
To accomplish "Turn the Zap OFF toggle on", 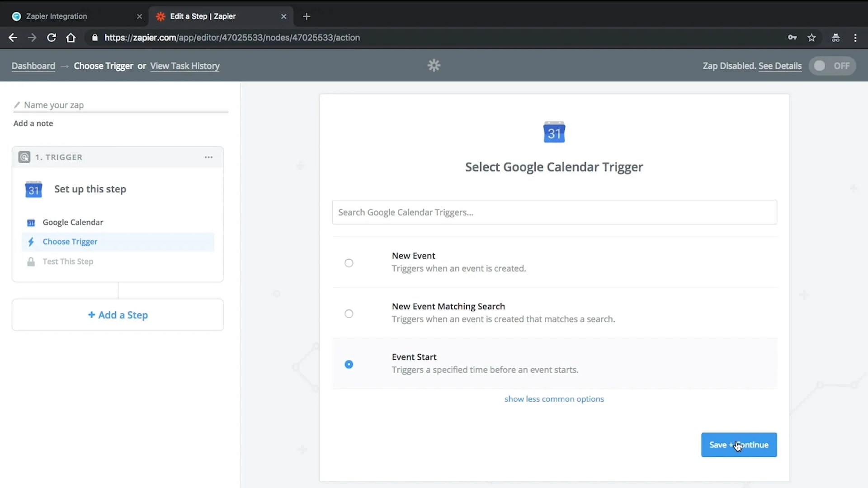I will click(x=832, y=66).
